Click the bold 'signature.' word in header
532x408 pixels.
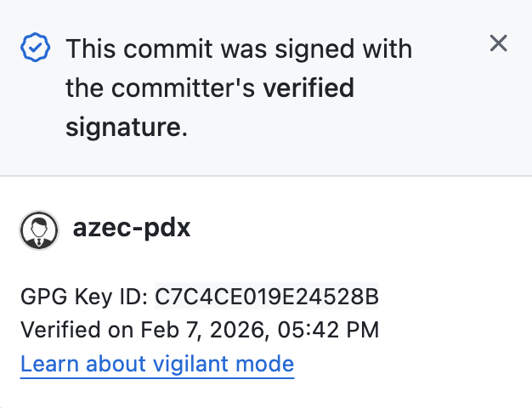tap(126, 128)
